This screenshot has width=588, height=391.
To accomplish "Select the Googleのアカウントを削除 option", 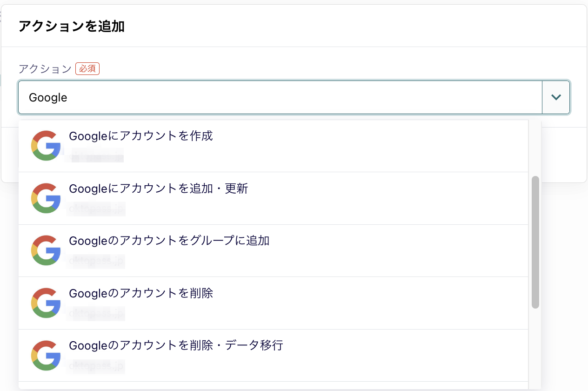I will [140, 293].
